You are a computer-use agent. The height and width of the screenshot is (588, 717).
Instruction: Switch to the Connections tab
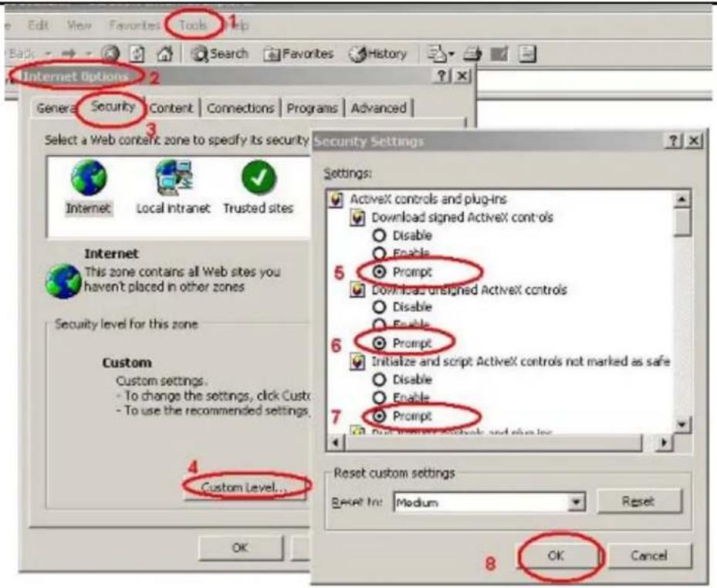pyautogui.click(x=241, y=108)
